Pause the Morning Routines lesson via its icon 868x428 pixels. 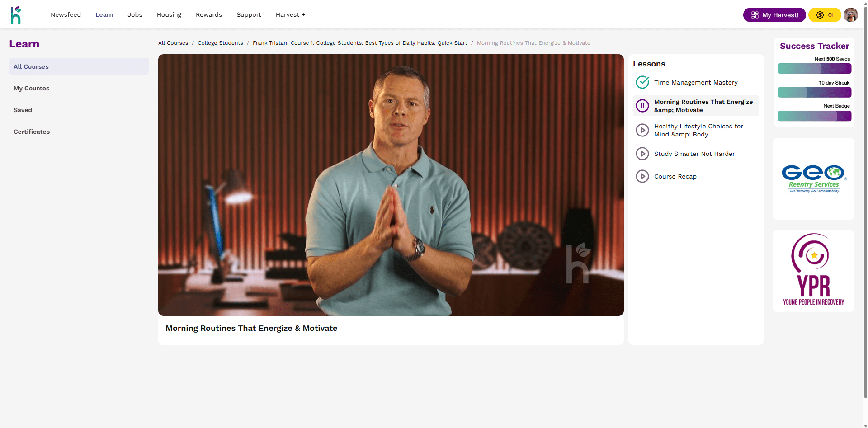click(642, 106)
